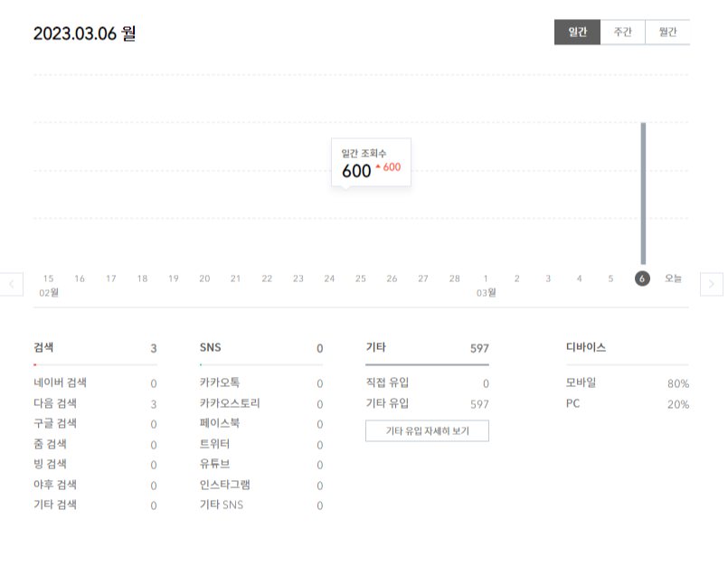Click the 인스타그램 row
This screenshot has width=728, height=585.
[x=261, y=486]
